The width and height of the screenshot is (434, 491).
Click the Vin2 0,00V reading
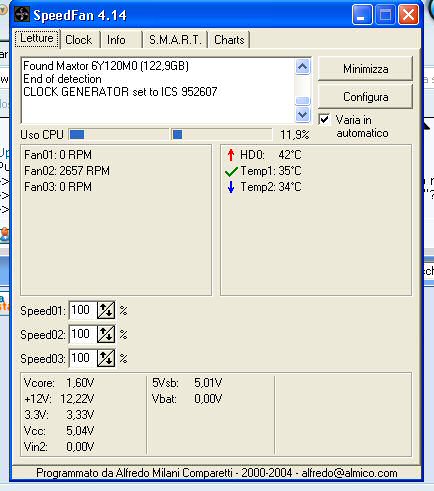(x=59, y=447)
